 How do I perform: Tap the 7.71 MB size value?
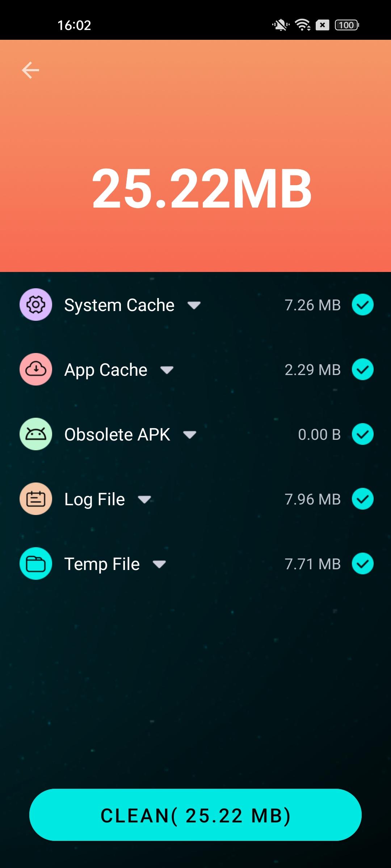(x=313, y=564)
